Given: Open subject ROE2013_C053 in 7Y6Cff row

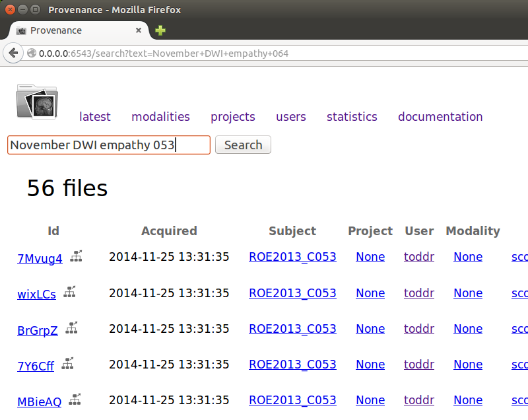Looking at the screenshot, I should coord(292,365).
